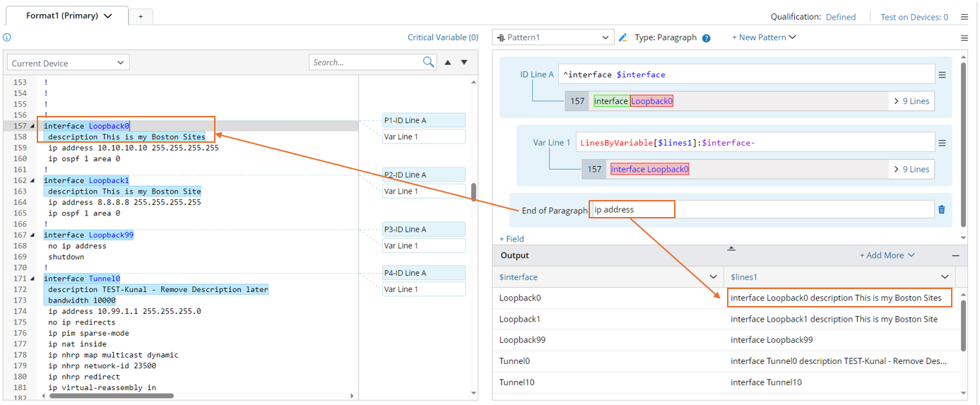Viewport: 980px width, 405px height.
Task: Switch to the Format1 (Primary) tab
Action: (69, 16)
